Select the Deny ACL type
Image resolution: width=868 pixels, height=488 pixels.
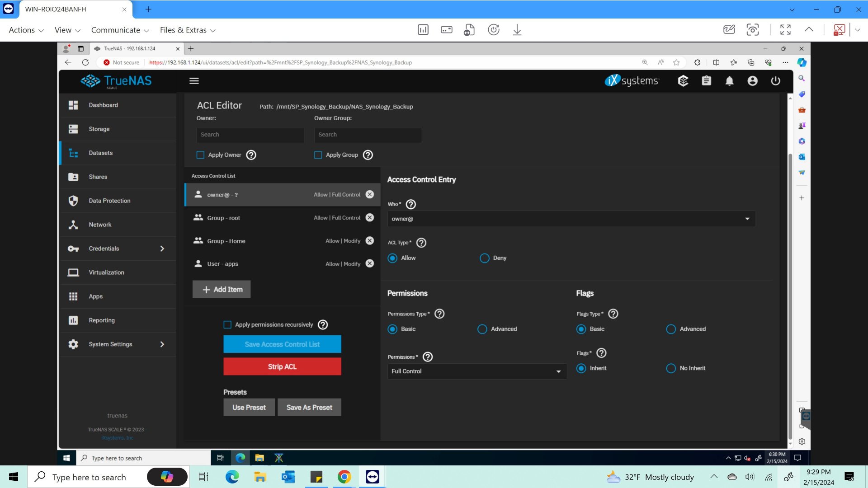[x=485, y=258]
